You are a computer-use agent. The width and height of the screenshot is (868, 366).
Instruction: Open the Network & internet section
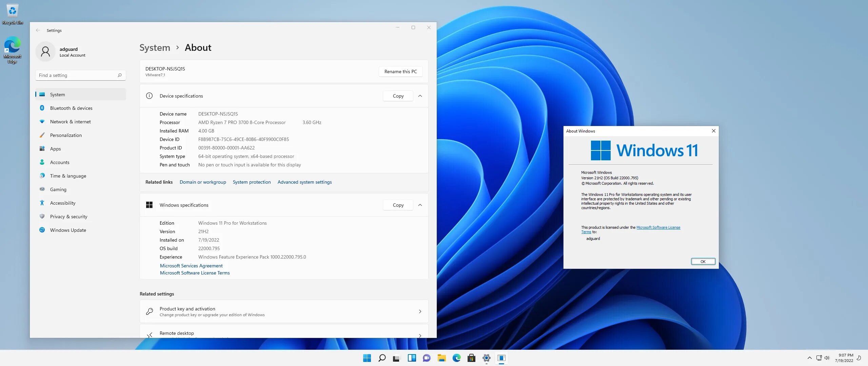(x=70, y=122)
